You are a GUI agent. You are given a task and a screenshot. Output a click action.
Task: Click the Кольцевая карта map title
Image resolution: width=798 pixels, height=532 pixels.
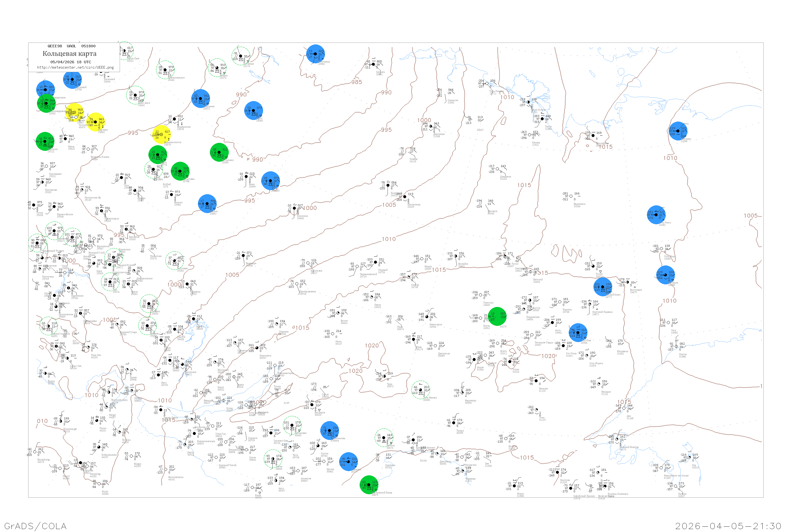[69, 54]
